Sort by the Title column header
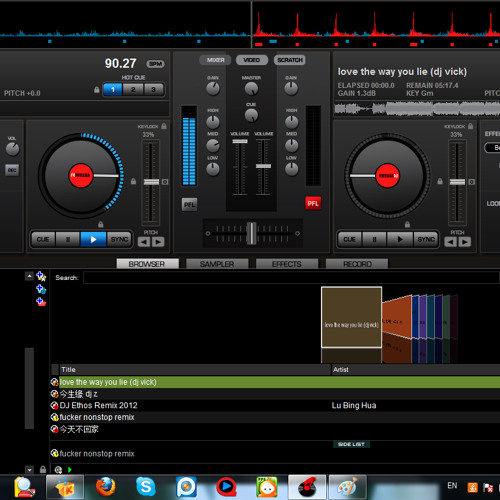This screenshot has width=500, height=500. pyautogui.click(x=195, y=369)
